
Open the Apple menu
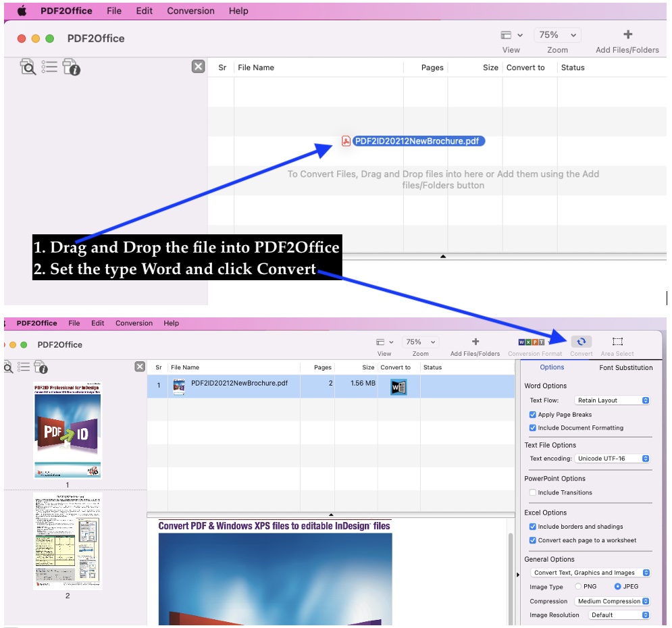coord(22,11)
